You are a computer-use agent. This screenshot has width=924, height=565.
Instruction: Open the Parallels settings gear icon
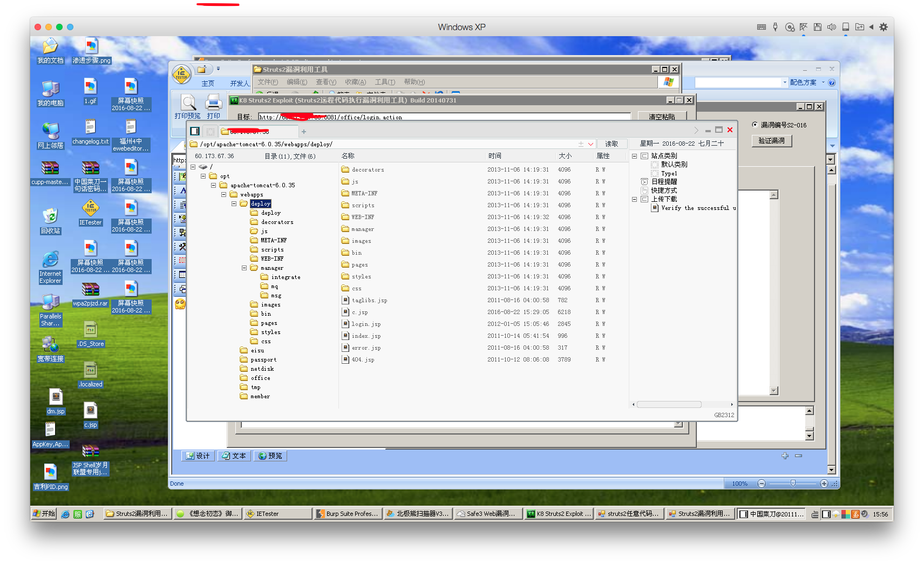[x=884, y=27]
